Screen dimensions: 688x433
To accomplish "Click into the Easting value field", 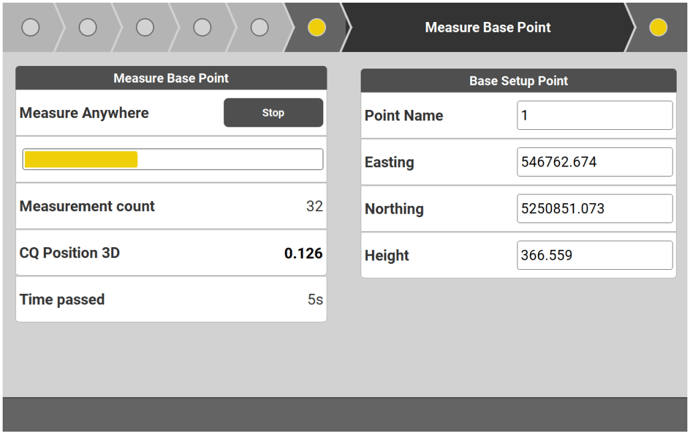I will (x=594, y=162).
